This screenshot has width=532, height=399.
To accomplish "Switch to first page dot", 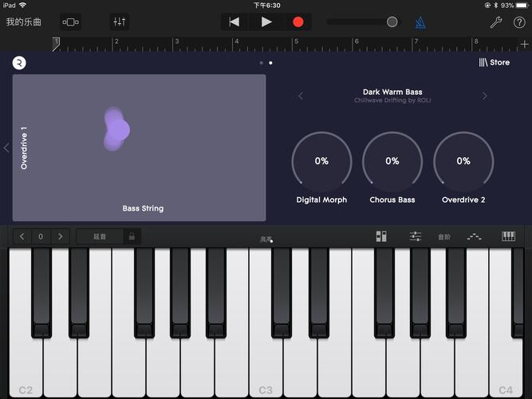I will (x=262, y=63).
